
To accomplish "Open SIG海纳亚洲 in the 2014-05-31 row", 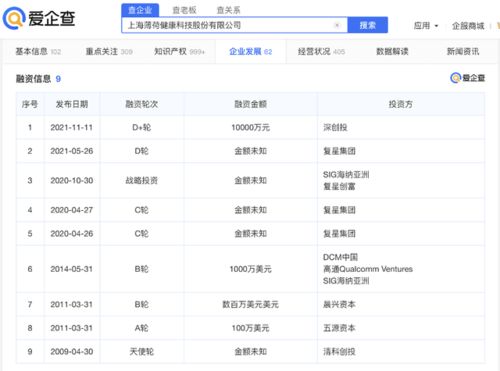I will pyautogui.click(x=346, y=281).
